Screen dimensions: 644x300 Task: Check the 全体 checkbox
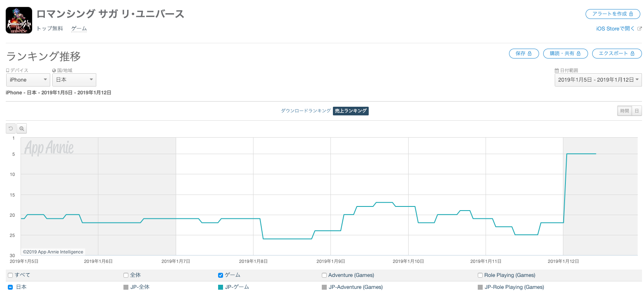tap(126, 275)
